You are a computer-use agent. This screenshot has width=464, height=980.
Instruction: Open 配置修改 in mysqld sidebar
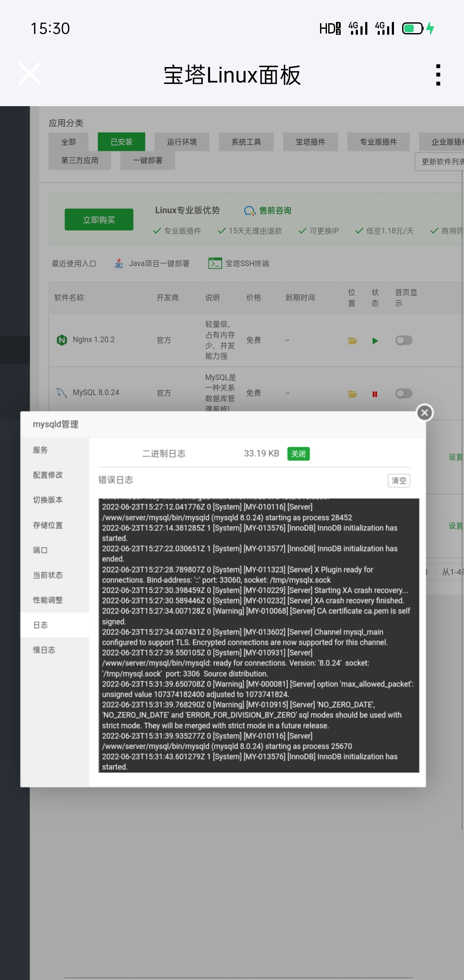pos(55,475)
